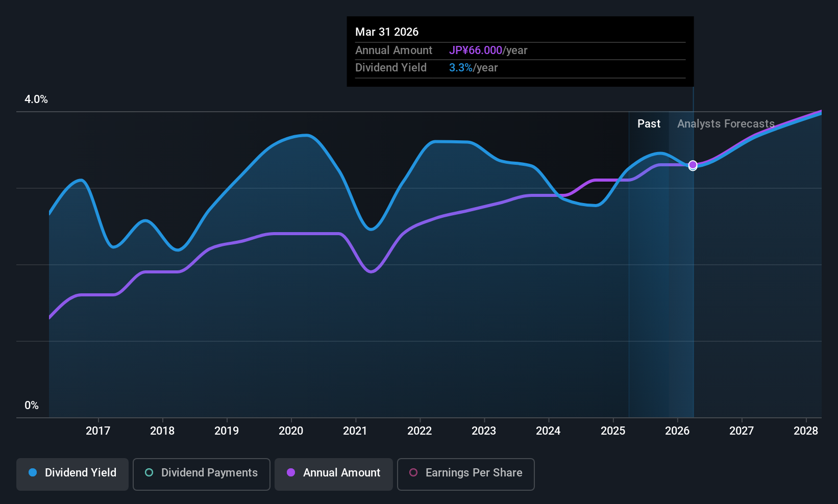Screen dimensions: 838x504
Task: Click the pink Earnings Per Share legend circle
Action: tap(413, 473)
